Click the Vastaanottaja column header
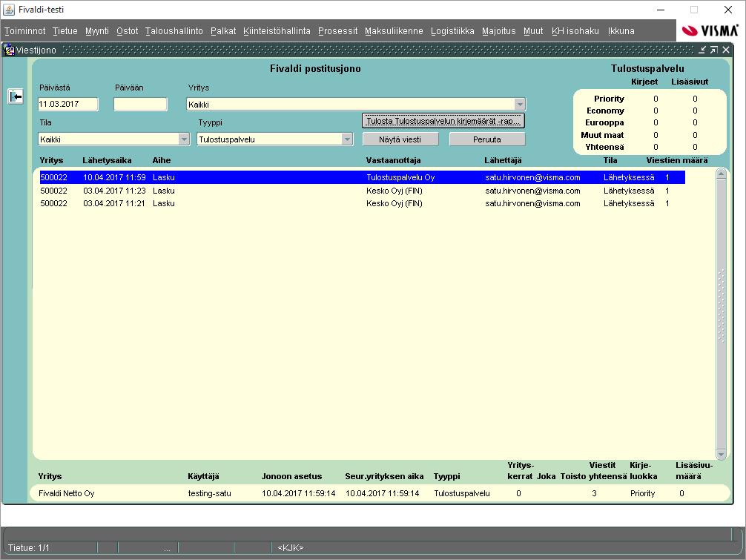746x560 pixels. pyautogui.click(x=393, y=160)
